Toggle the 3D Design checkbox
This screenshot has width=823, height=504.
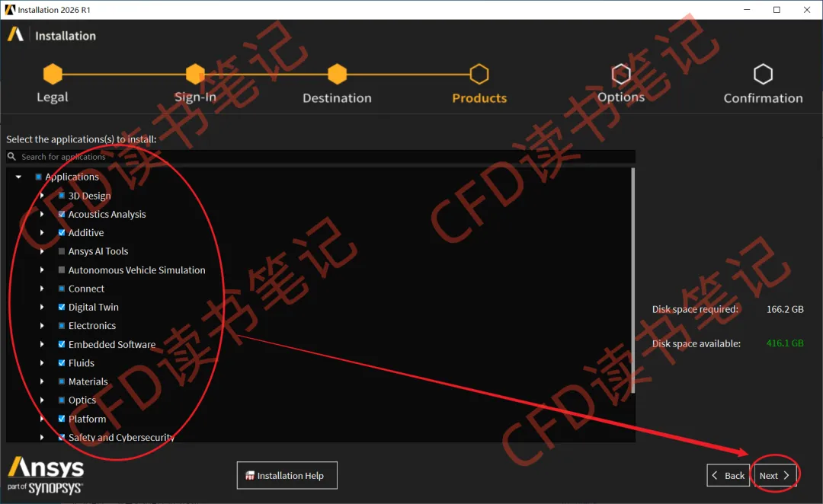[x=62, y=196]
